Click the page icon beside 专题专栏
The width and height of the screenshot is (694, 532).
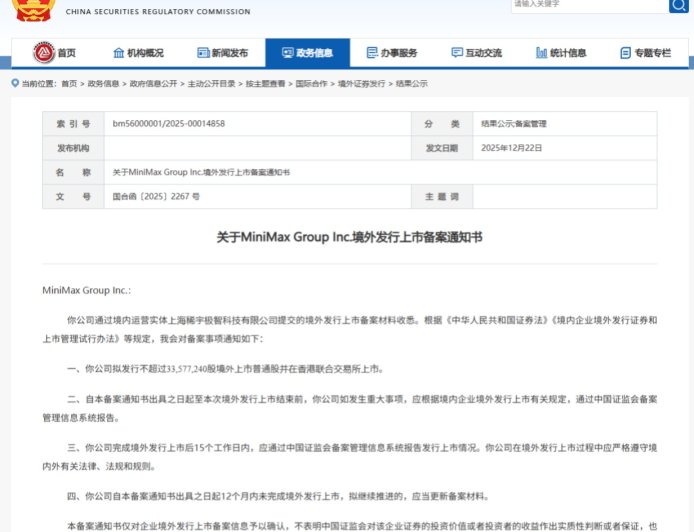point(625,53)
